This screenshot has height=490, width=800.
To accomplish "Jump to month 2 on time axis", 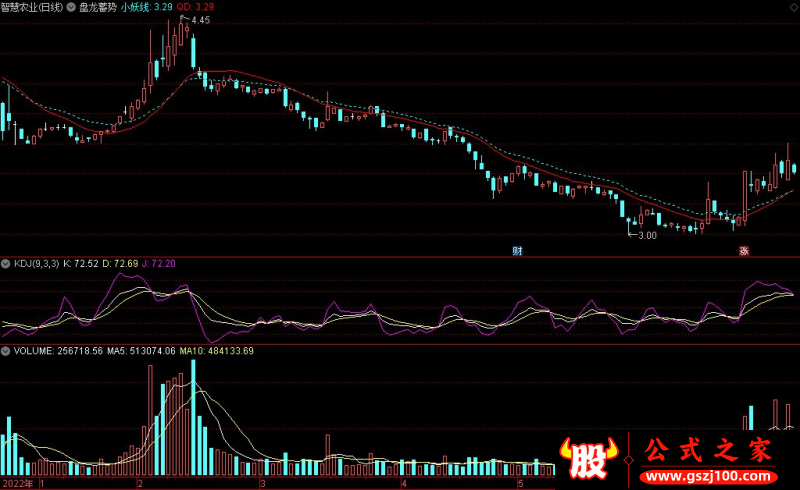I will pos(140,483).
